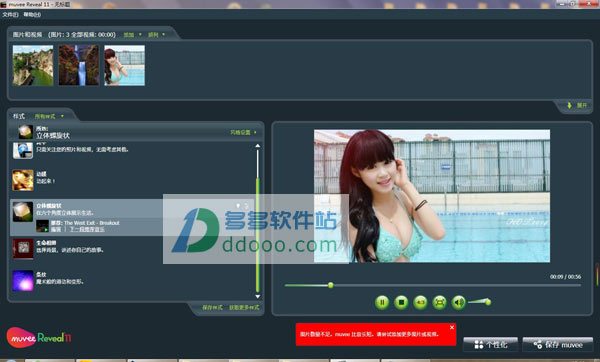Open the 文件 menu
Image resolution: width=600 pixels, height=362 pixels.
coord(10,15)
